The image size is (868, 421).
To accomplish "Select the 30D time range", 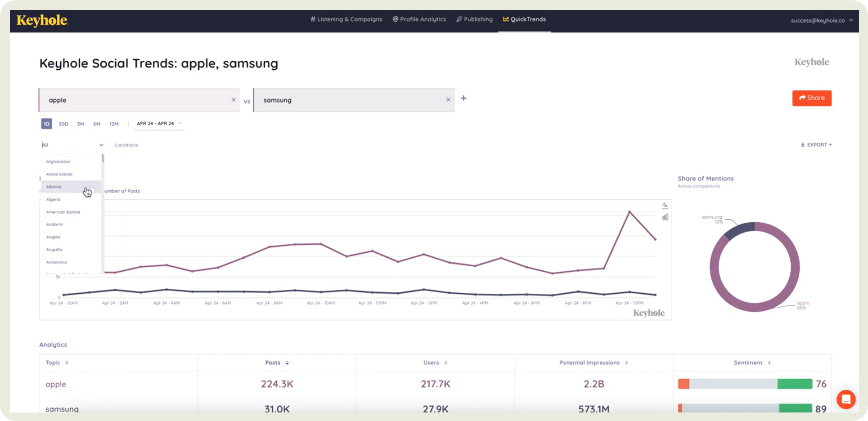I will (x=63, y=124).
